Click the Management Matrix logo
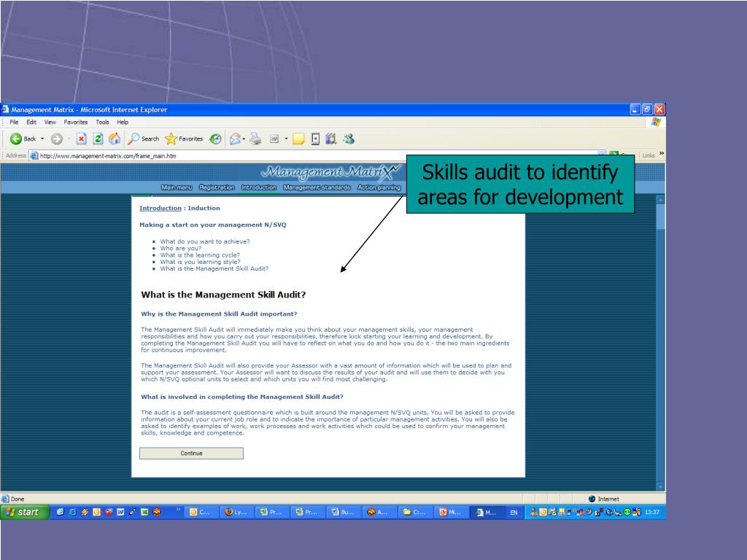The image size is (747, 560). pyautogui.click(x=331, y=172)
